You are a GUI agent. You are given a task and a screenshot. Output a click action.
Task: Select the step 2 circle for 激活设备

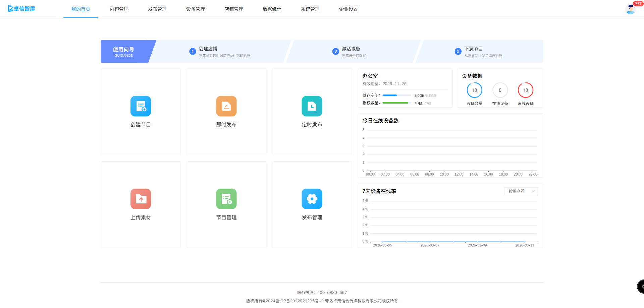(x=335, y=51)
